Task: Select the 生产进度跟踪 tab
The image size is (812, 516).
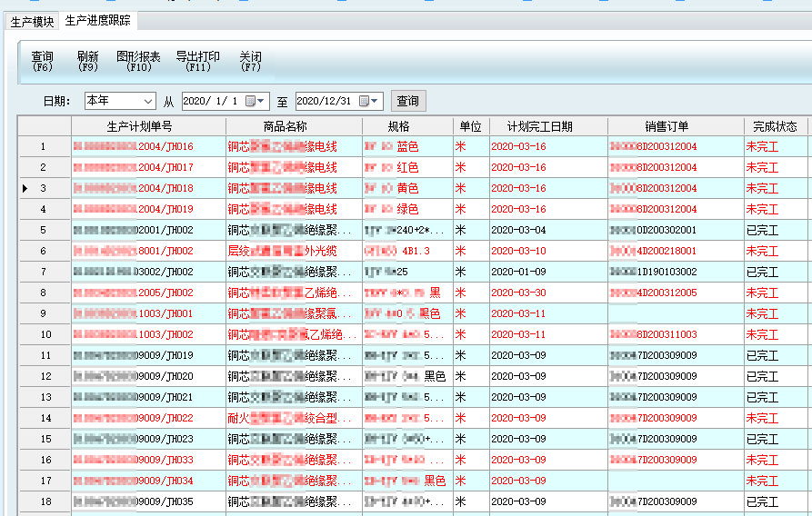Action: click(98, 21)
